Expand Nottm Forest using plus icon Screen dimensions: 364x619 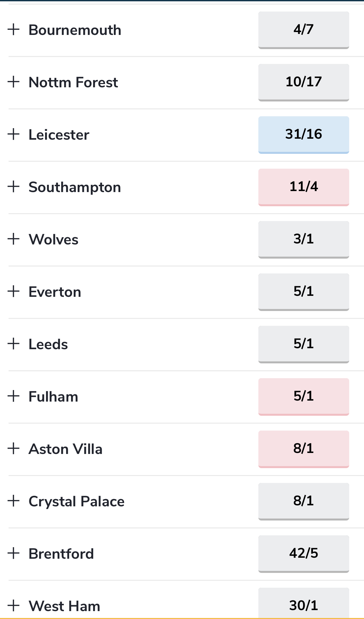point(13,82)
